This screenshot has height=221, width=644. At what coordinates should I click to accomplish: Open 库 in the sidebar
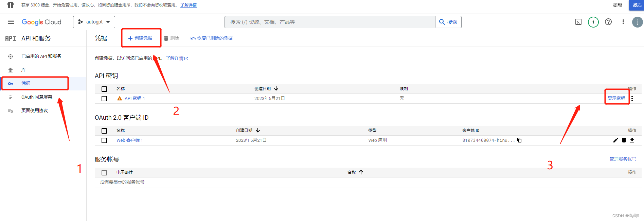point(24,70)
